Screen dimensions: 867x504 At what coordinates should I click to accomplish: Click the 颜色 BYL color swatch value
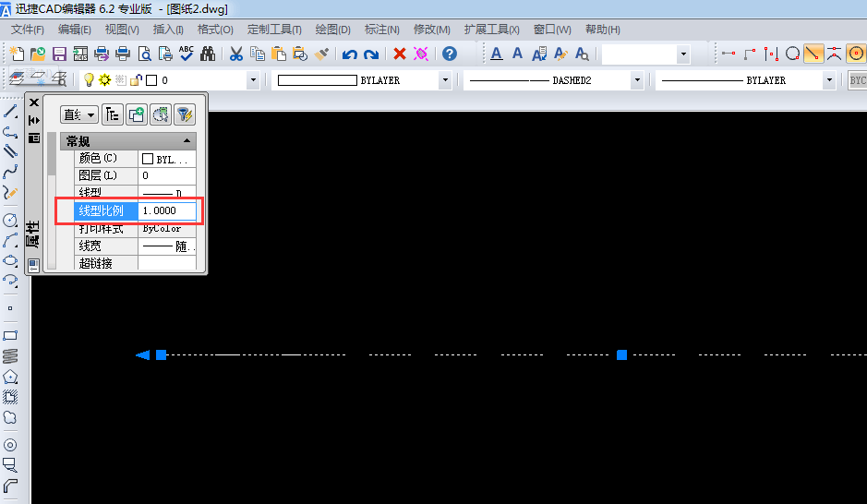(x=167, y=159)
